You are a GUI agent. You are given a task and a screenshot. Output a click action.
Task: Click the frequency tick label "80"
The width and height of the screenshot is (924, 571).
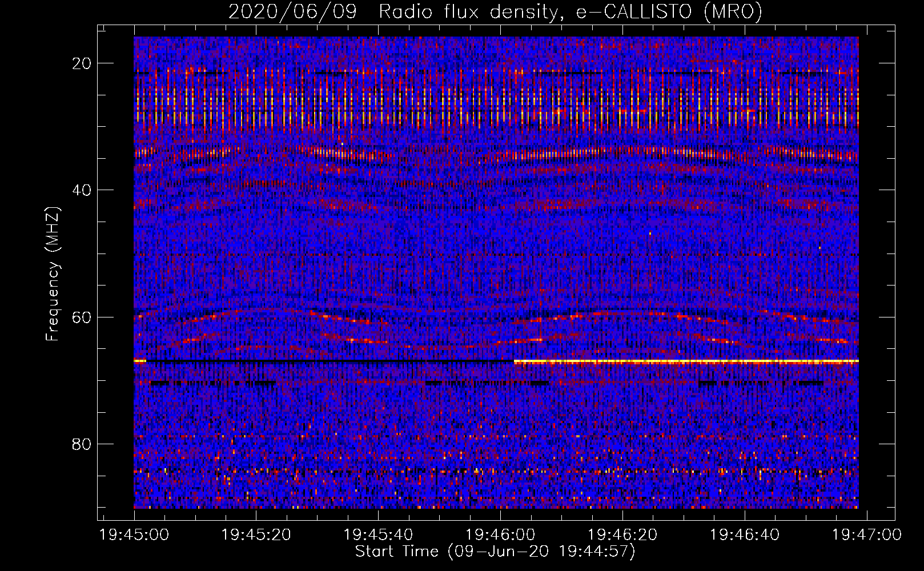point(82,444)
